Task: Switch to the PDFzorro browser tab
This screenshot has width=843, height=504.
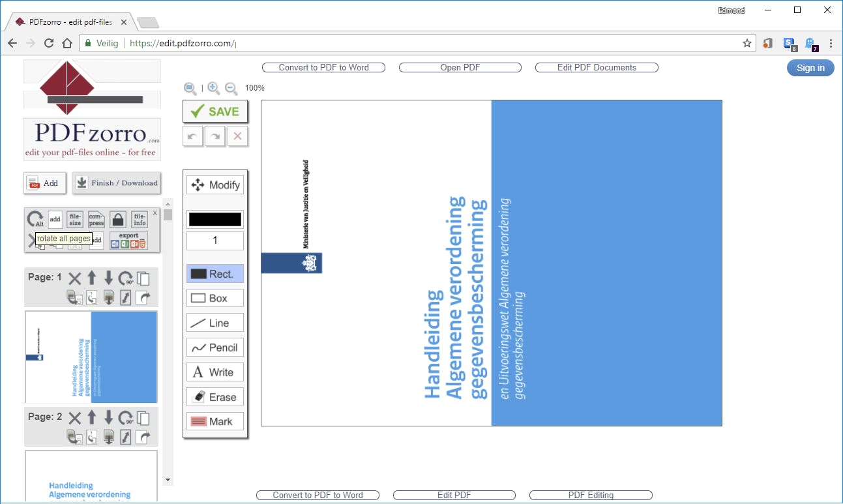Action: click(x=70, y=22)
